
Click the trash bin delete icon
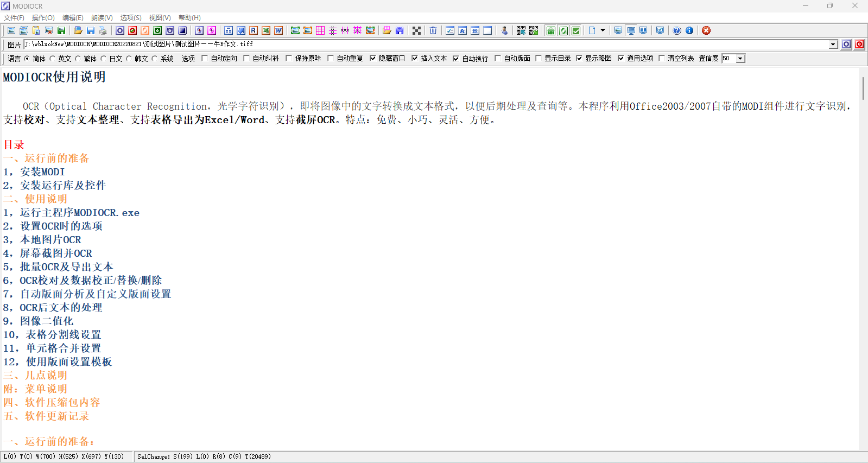click(x=433, y=30)
